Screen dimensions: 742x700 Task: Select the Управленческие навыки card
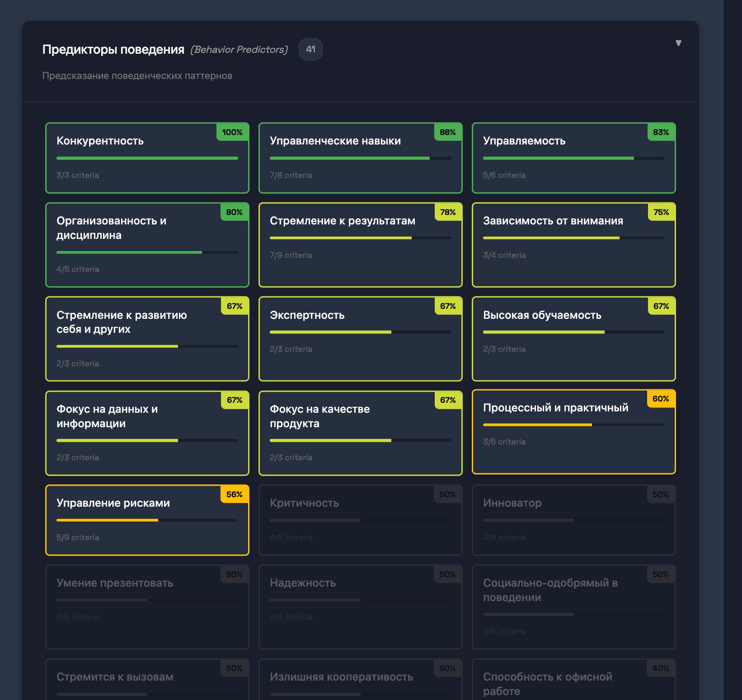(x=360, y=158)
